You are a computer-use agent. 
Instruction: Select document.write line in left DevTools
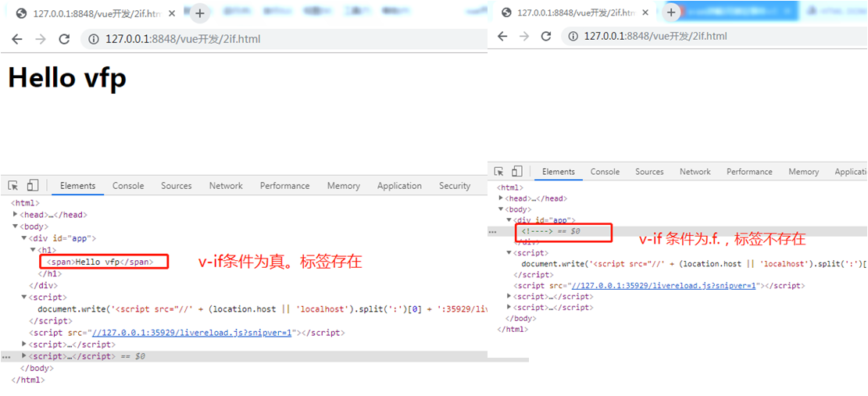tap(263, 309)
